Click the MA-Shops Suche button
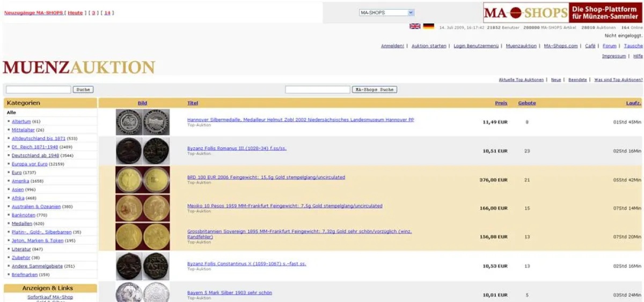644x302 pixels. (x=375, y=90)
